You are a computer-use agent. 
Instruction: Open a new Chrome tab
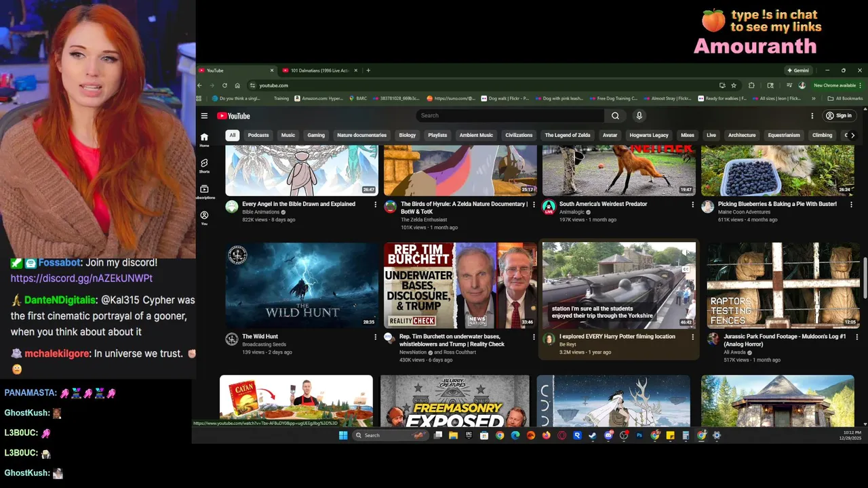[368, 70]
